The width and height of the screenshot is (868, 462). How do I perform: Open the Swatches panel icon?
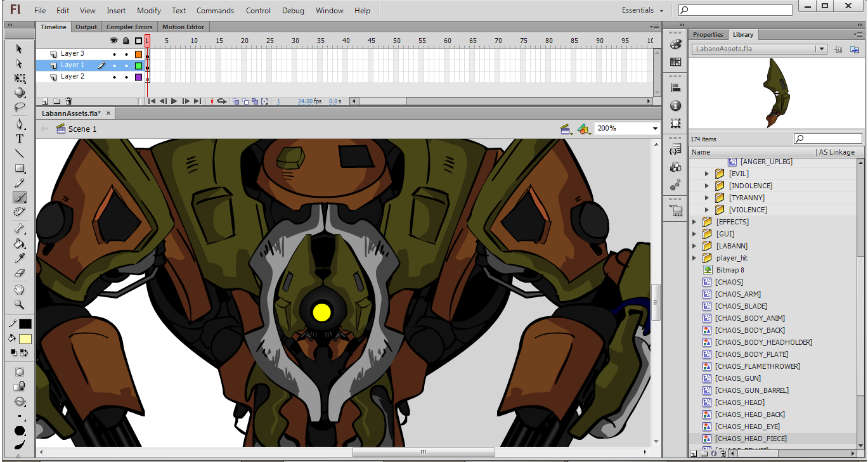675,62
